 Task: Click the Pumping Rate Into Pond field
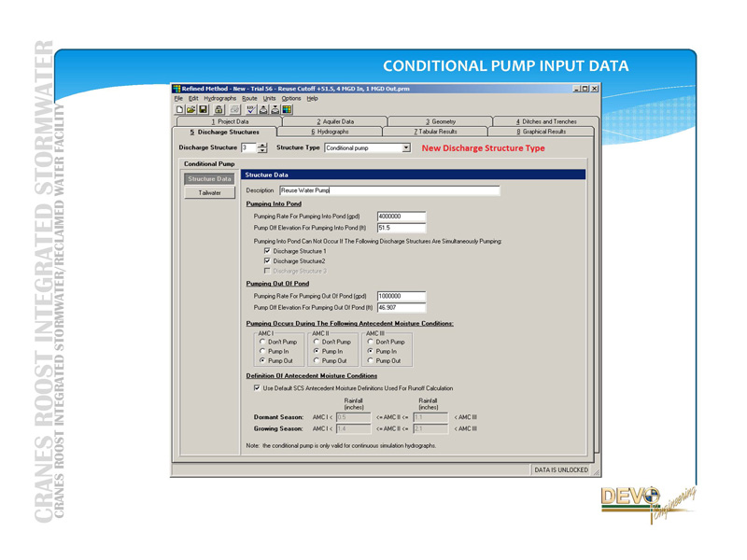coord(402,216)
